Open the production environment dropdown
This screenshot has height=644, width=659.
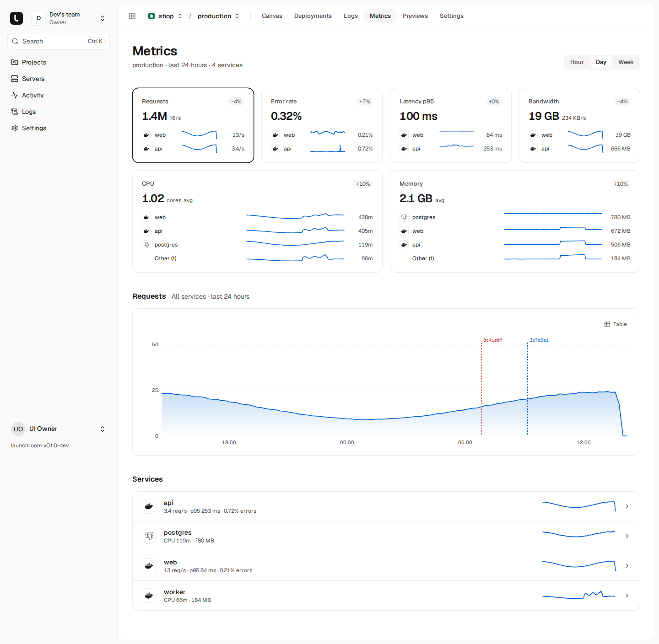[237, 16]
